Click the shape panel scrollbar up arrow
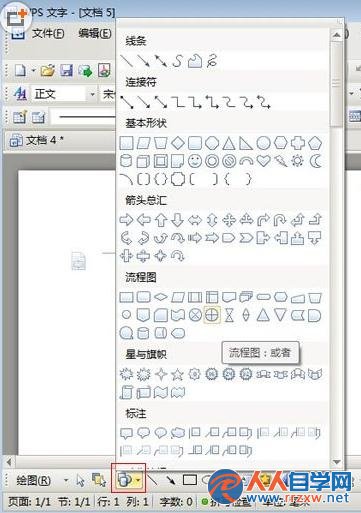The height and width of the screenshot is (513, 361). pyautogui.click(x=337, y=35)
